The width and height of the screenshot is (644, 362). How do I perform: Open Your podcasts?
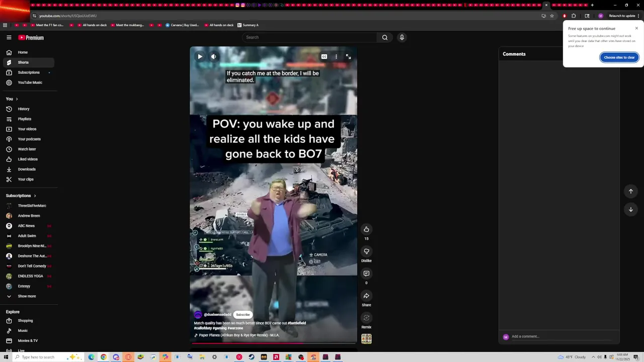(x=29, y=139)
